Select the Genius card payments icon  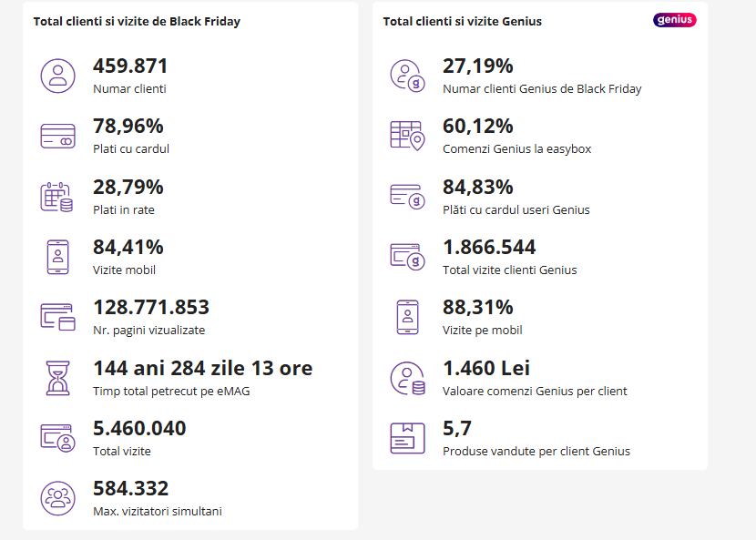pos(406,196)
